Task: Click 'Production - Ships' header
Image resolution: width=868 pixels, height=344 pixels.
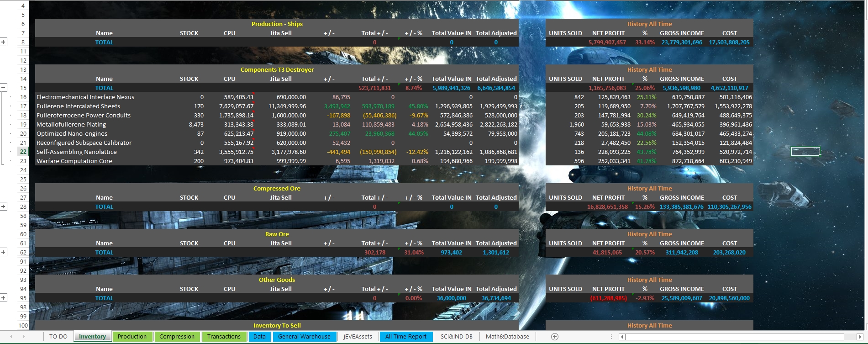Action: point(277,24)
